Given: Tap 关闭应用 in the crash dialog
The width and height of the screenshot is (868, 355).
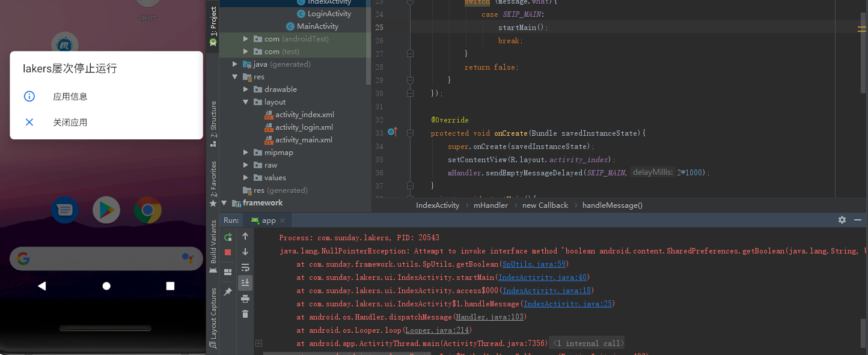Looking at the screenshot, I should coord(70,123).
